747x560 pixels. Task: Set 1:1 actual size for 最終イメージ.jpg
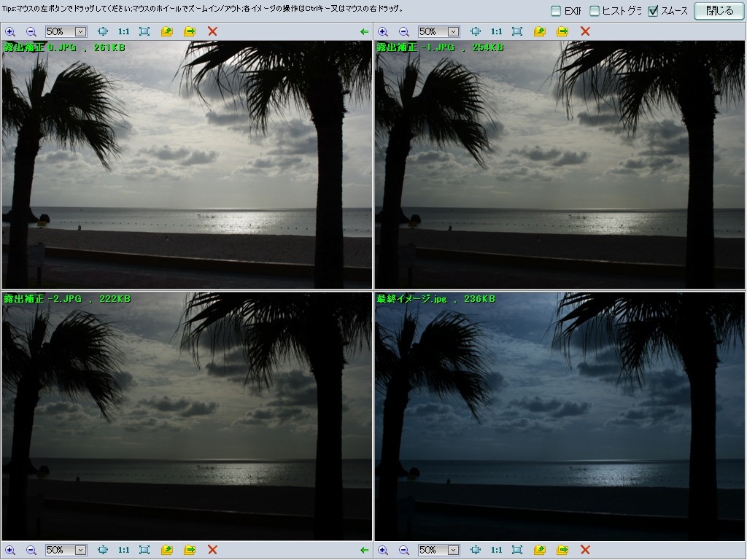click(x=496, y=550)
